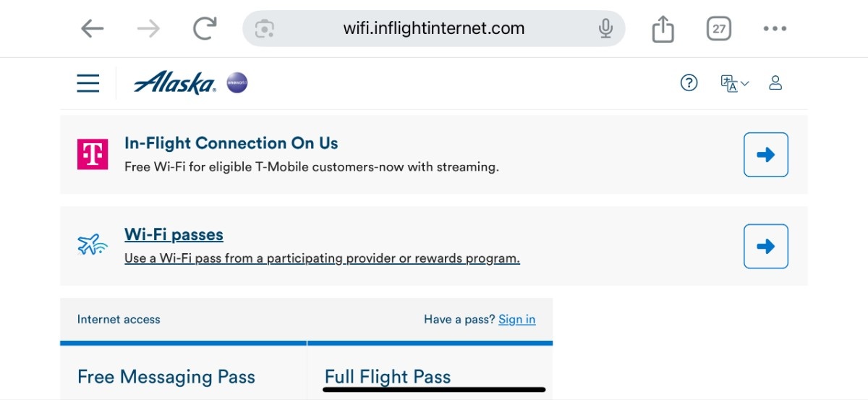868x400 pixels.
Task: Click the T-Mobile logo icon
Action: point(93,154)
